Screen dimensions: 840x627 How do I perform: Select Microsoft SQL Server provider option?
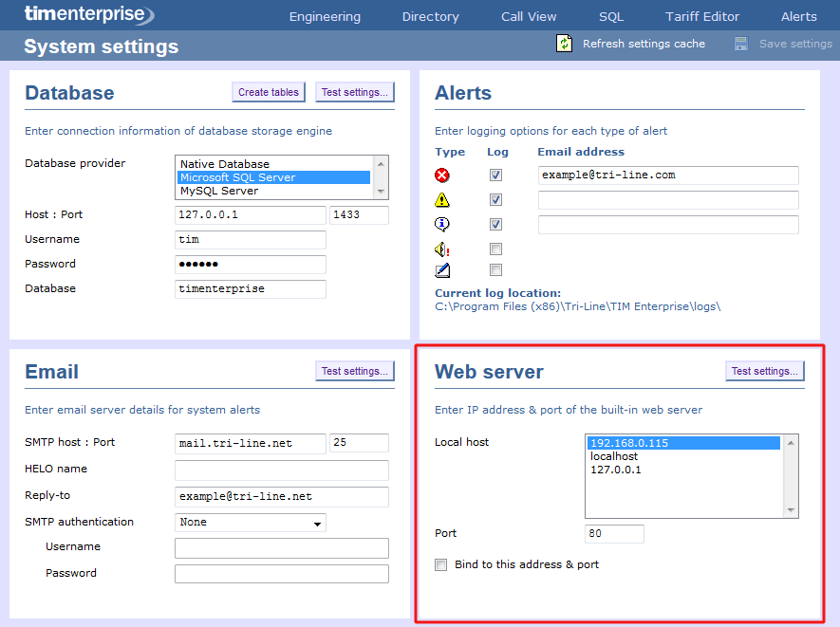[x=274, y=177]
